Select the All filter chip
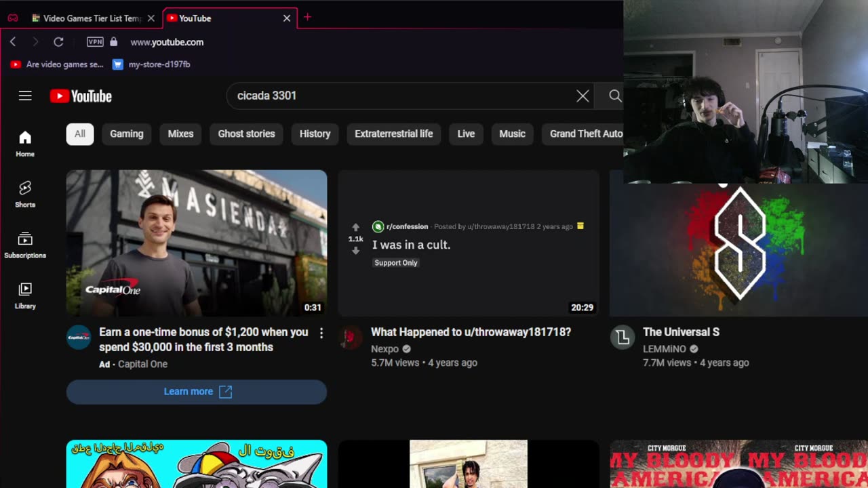868x488 pixels. [80, 134]
